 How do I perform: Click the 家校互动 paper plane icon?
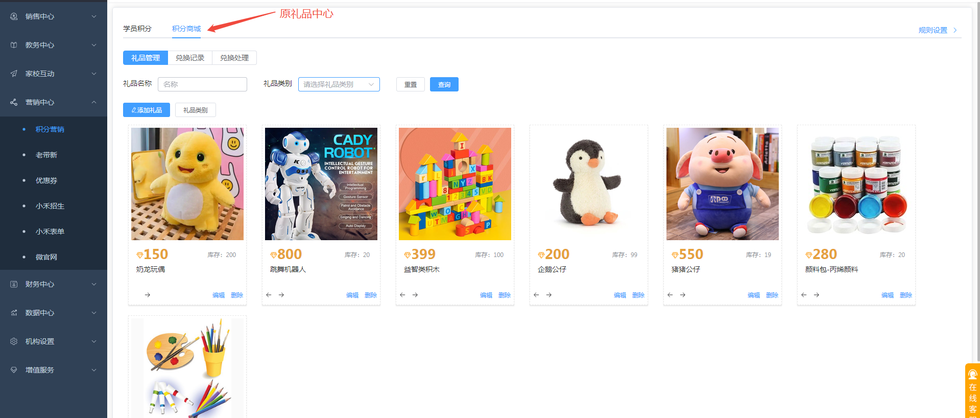click(x=14, y=74)
